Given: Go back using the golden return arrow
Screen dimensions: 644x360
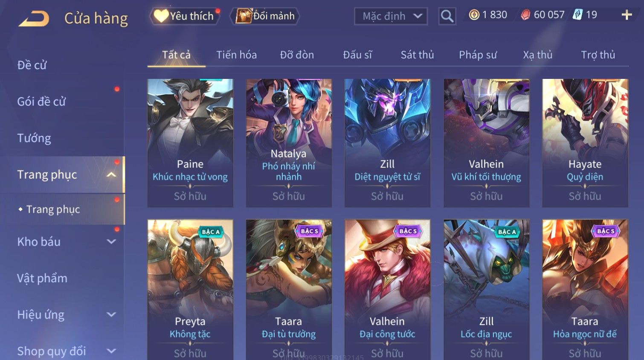Looking at the screenshot, I should point(34,18).
